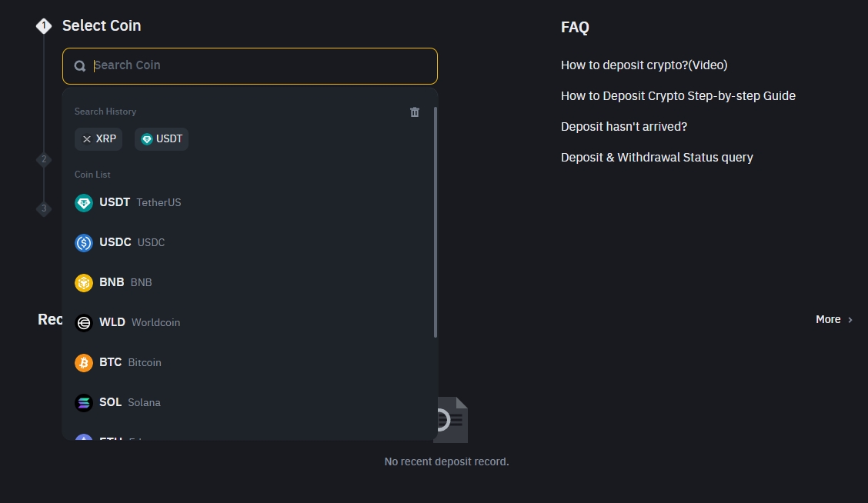The image size is (868, 503).
Task: Choose BNB from the coin list
Action: [249, 282]
